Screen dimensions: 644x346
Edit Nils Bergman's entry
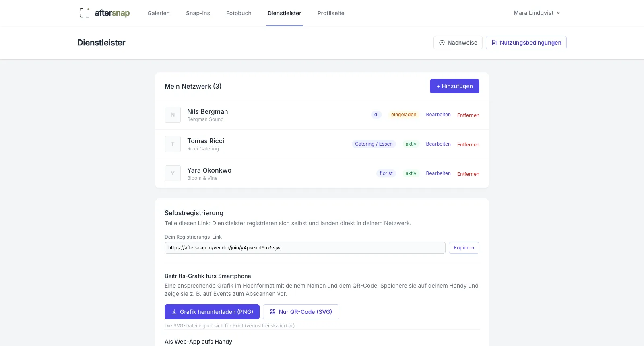[x=438, y=115]
